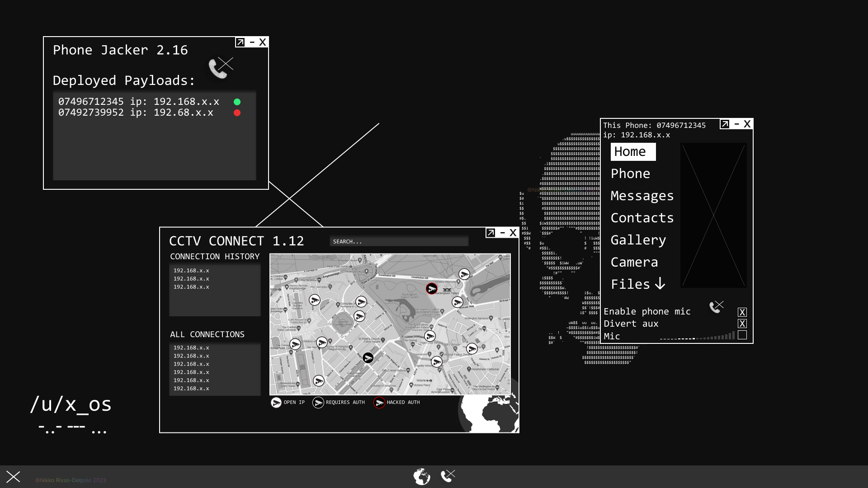Pop out the CCTV Connect window with the arrow icon
This screenshot has height=488, width=868.
click(x=491, y=233)
